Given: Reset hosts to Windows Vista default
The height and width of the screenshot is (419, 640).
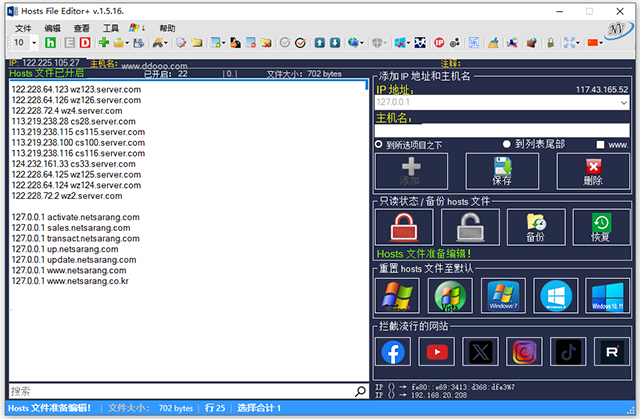Looking at the screenshot, I should coord(450,296).
